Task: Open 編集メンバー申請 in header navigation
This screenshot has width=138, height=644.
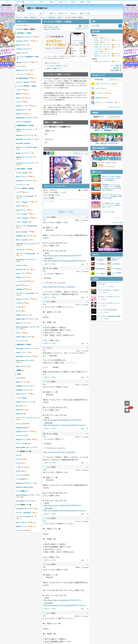Action: pyautogui.click(x=85, y=14)
